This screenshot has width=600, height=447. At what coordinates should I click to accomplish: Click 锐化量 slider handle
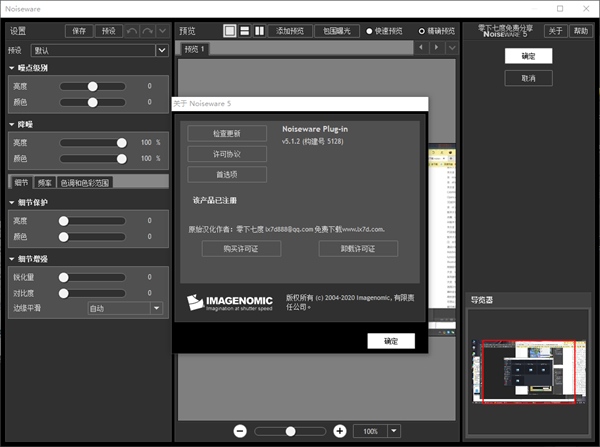[64, 277]
